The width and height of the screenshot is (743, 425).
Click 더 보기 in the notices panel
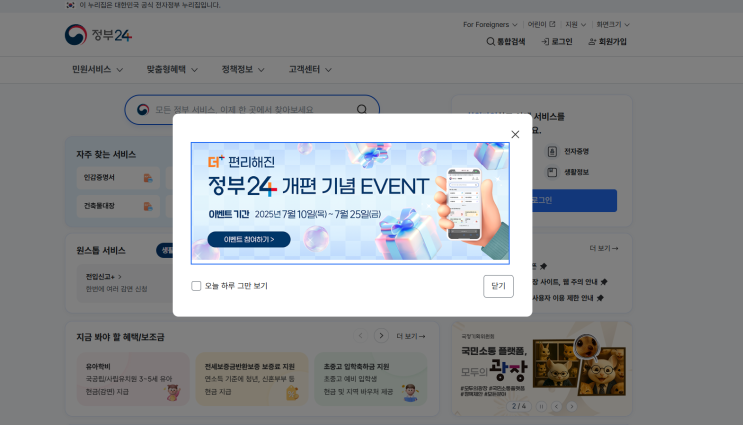pyautogui.click(x=604, y=248)
